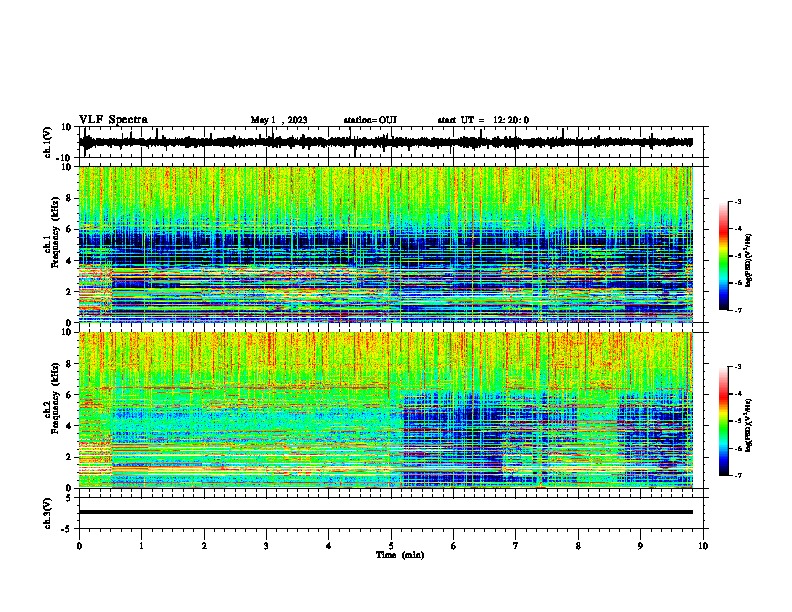Click the time axis tick label "9"
Image resolution: width=792 pixels, height=612 pixels.
(641, 546)
